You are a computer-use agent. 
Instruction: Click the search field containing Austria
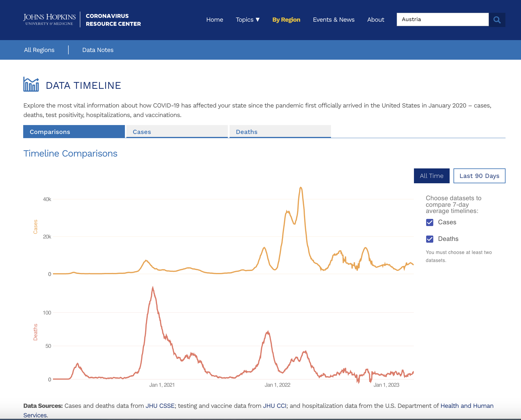pos(442,20)
